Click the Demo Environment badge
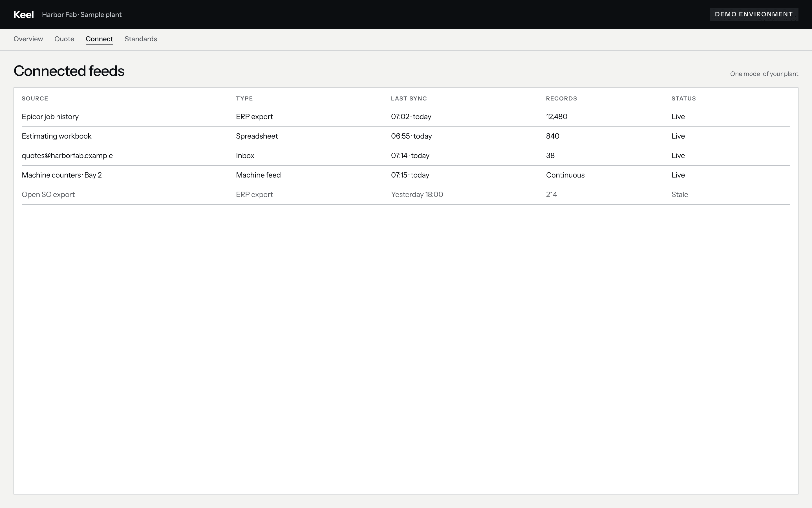The image size is (812, 508). coord(754,14)
